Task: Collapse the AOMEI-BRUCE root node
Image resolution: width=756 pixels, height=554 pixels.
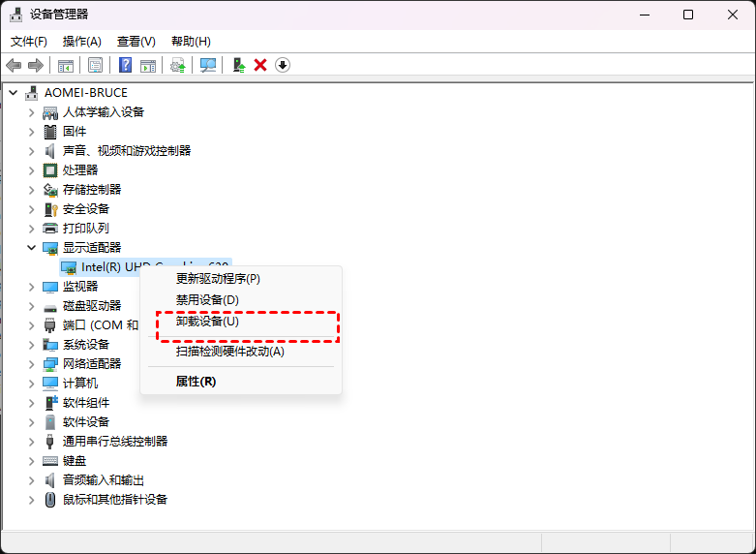Action: (x=13, y=93)
